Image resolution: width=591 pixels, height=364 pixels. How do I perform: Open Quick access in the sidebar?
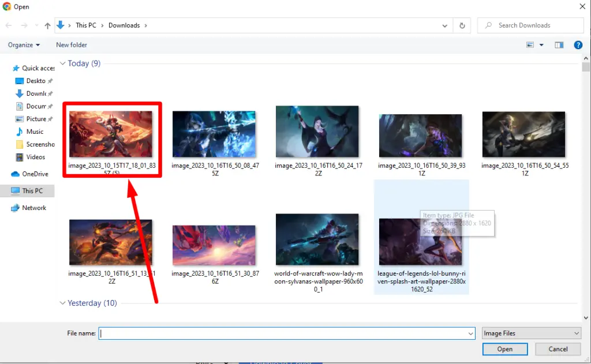tap(33, 68)
